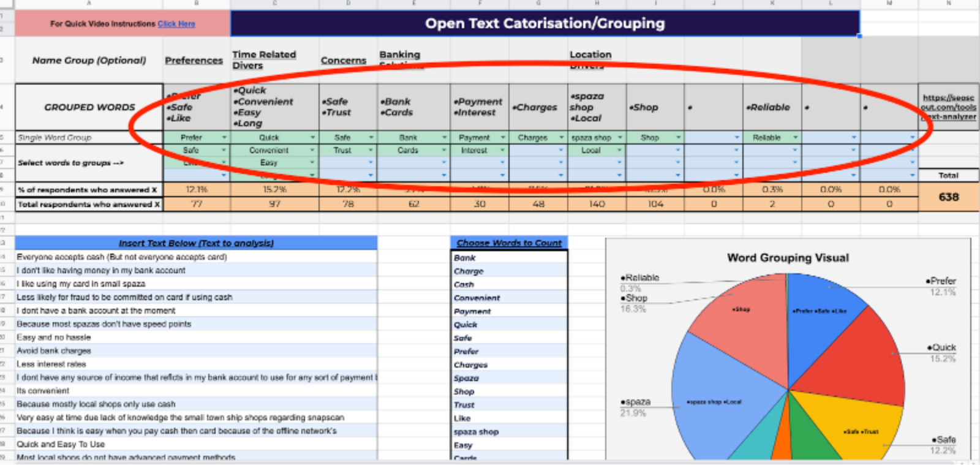980x465 pixels.
Task: Expand the "Payment" dropdown above Interest
Action: pos(480,138)
